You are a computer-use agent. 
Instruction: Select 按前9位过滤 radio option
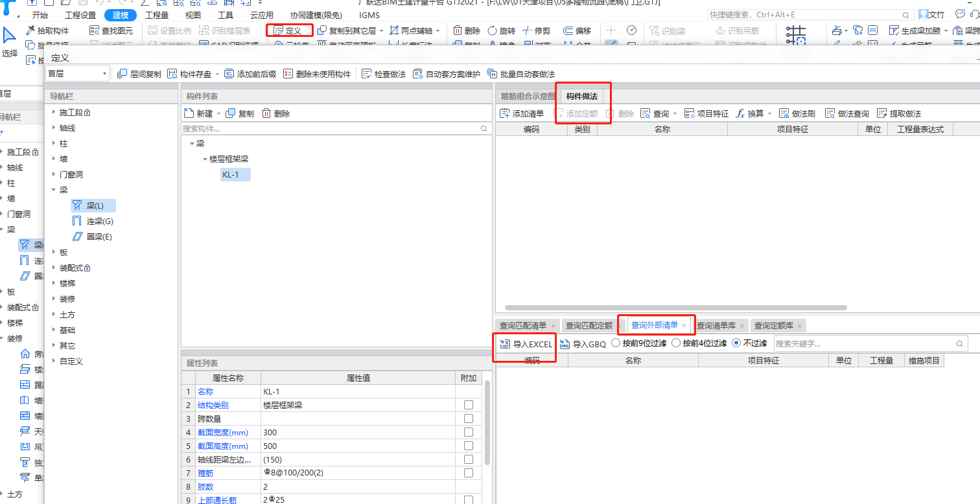[x=616, y=343]
